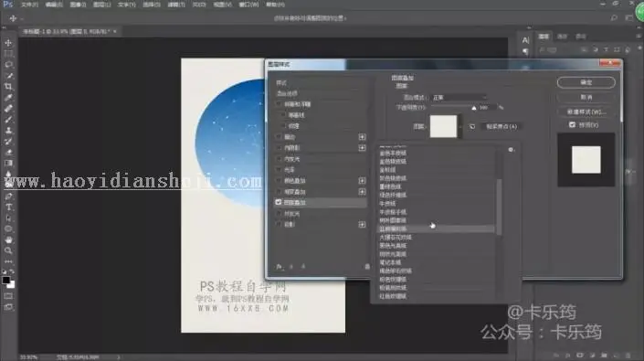Screen dimensions: 644x361
Task: Open the pattern picker arrow beside the swatch
Action: click(x=460, y=126)
